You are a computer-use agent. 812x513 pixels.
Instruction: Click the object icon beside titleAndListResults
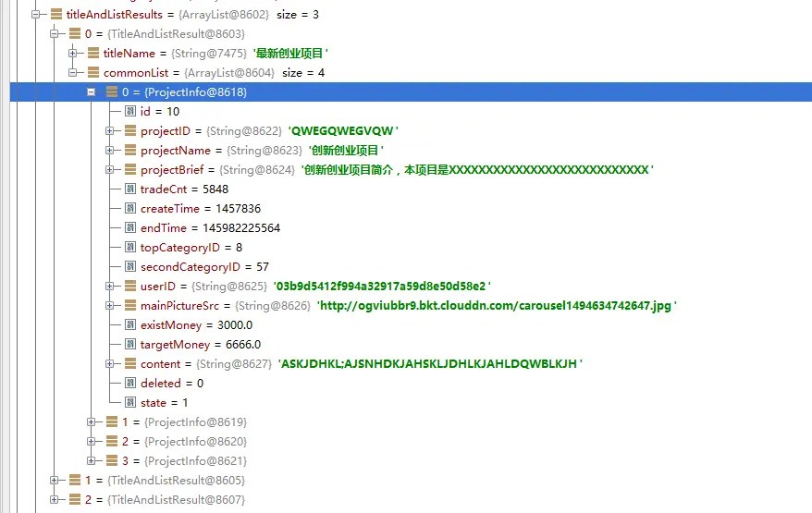[x=56, y=15]
